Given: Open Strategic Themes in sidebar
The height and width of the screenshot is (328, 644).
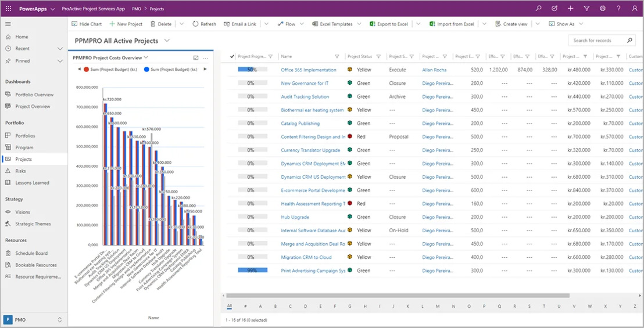Looking at the screenshot, I should click(x=34, y=224).
